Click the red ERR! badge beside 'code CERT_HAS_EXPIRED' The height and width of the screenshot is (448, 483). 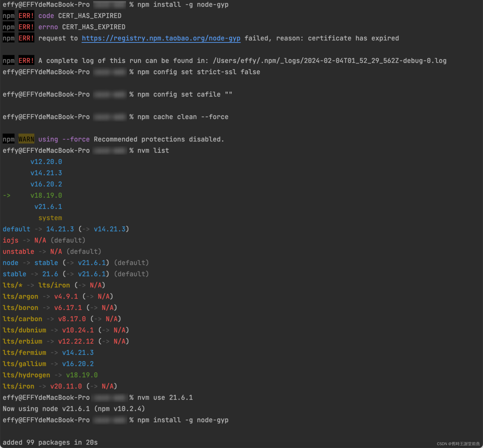point(26,16)
